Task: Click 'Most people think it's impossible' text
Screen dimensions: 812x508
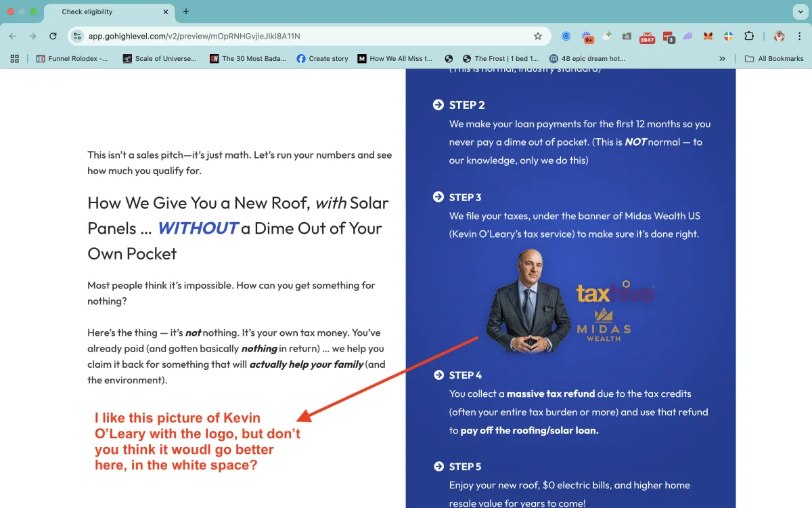Action: pos(231,293)
